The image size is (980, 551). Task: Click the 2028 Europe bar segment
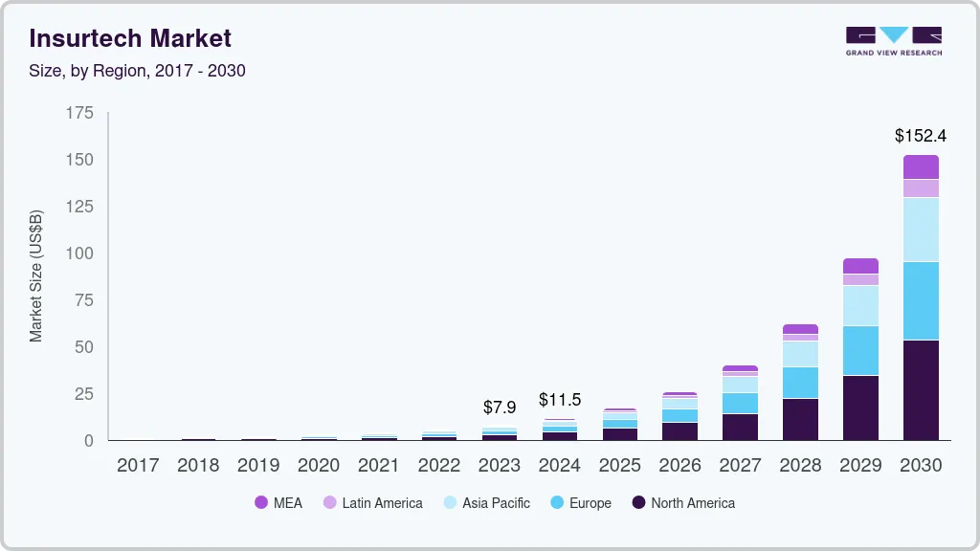pos(800,382)
